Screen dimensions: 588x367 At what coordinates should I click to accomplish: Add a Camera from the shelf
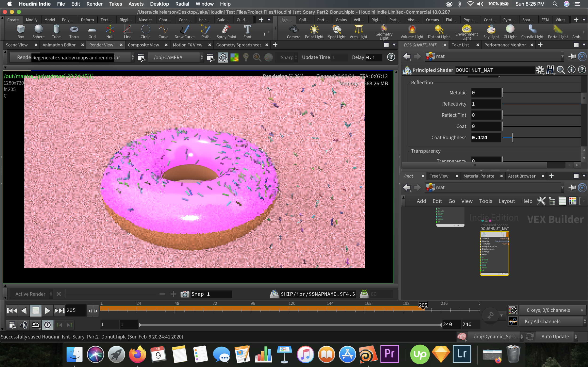point(293,32)
